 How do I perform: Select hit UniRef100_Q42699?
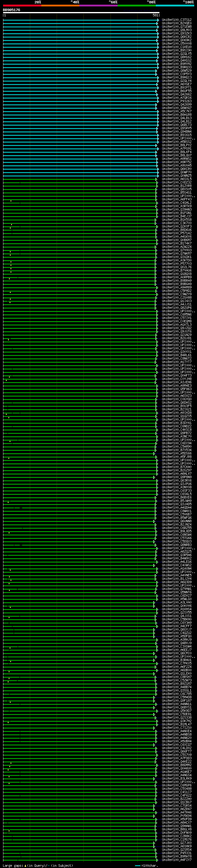[x=177, y=104]
